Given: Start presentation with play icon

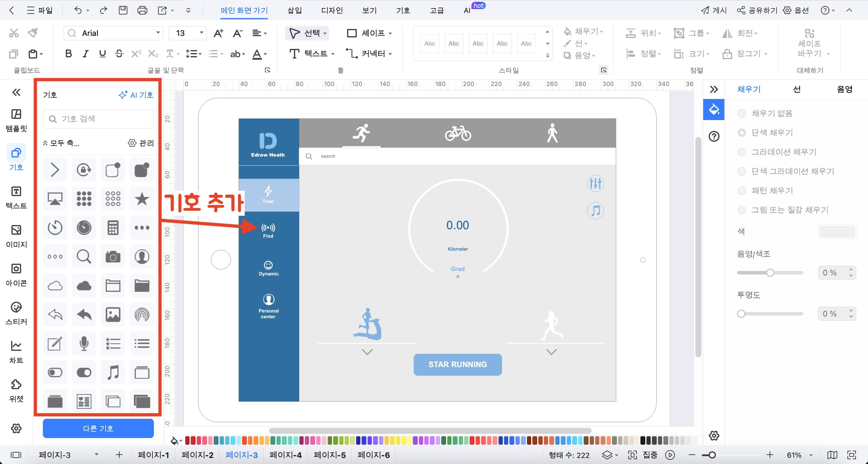Looking at the screenshot, I should click(x=670, y=455).
